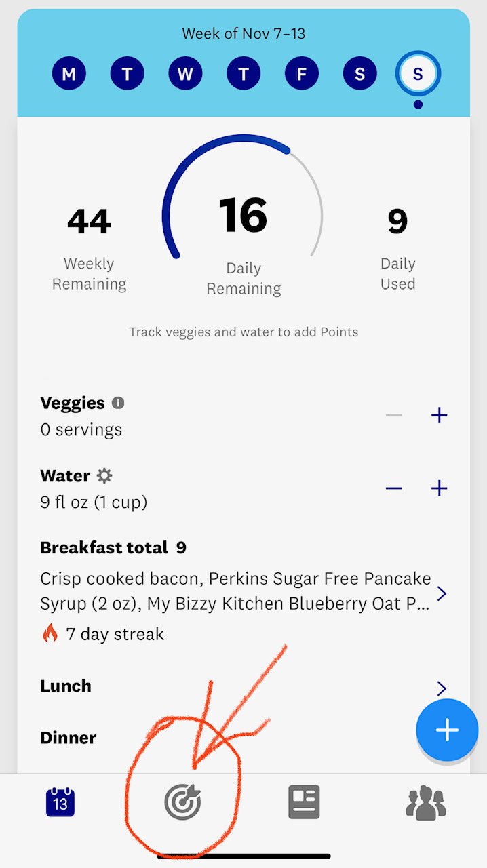The image size is (487, 868).
Task: Tap the blue plus floating action button
Action: pos(447,730)
